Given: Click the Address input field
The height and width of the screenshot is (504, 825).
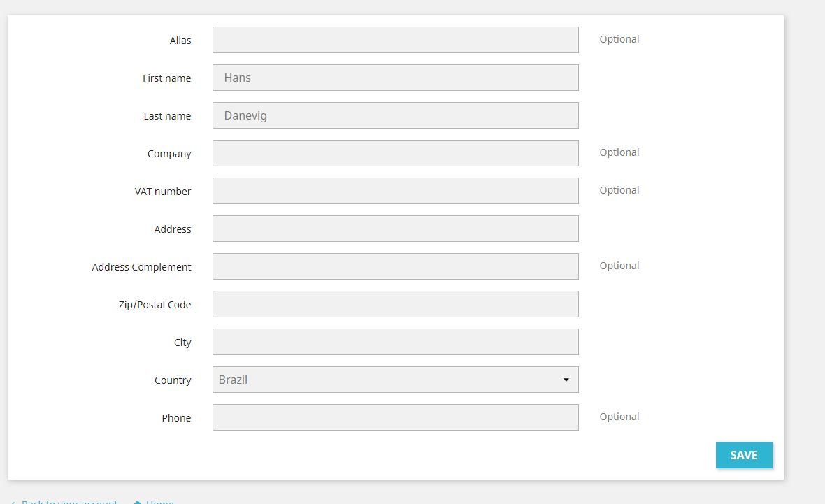Looking at the screenshot, I should click(x=395, y=229).
